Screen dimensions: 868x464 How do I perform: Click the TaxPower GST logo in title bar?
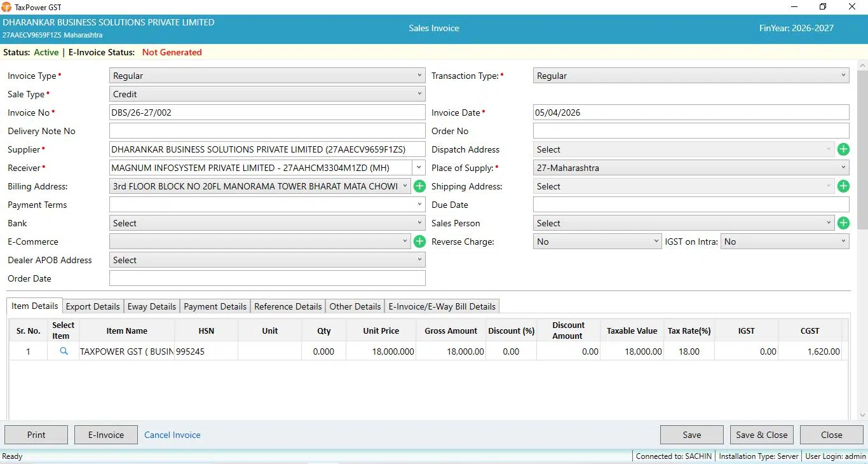pyautogui.click(x=6, y=7)
